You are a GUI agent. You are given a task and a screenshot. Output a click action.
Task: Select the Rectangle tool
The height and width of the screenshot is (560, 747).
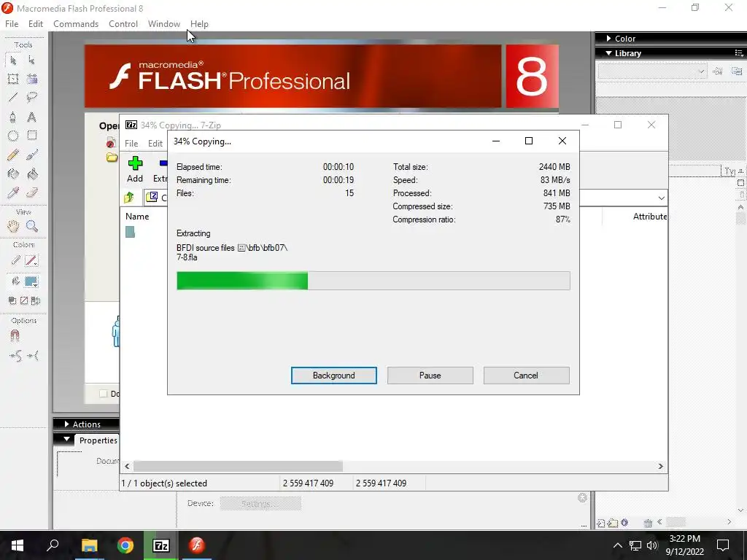pos(32,136)
